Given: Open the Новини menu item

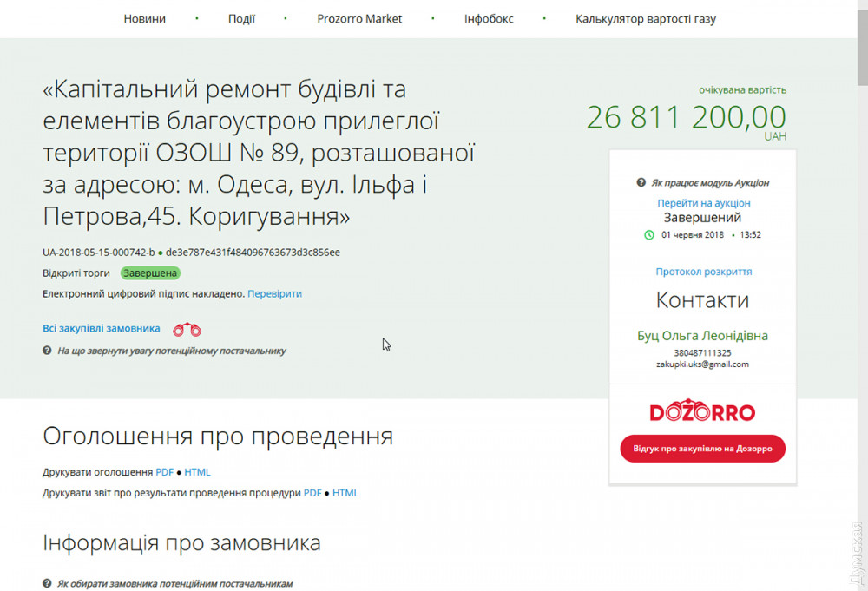Looking at the screenshot, I should click(144, 18).
